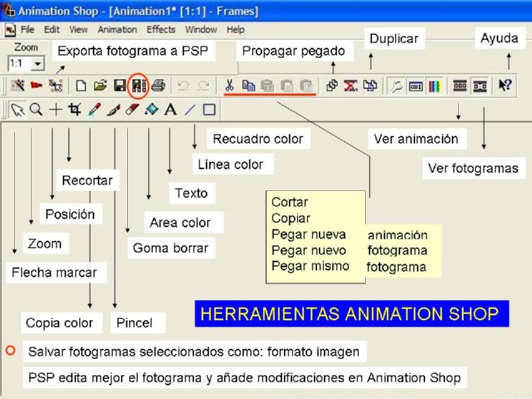Screen dimensions: 532x399
Task: Print using the printer icon
Action: (158, 86)
